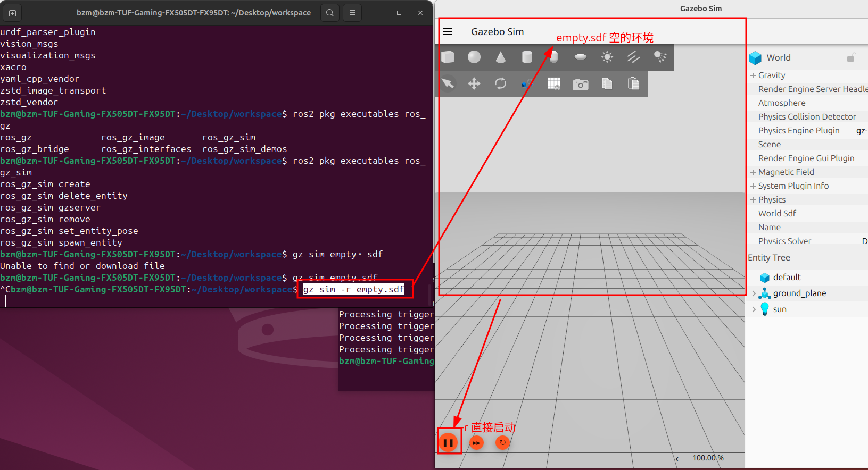Viewport: 868px width, 470px height.
Task: Open the Gazebo Sim hamburger menu
Action: (x=448, y=31)
